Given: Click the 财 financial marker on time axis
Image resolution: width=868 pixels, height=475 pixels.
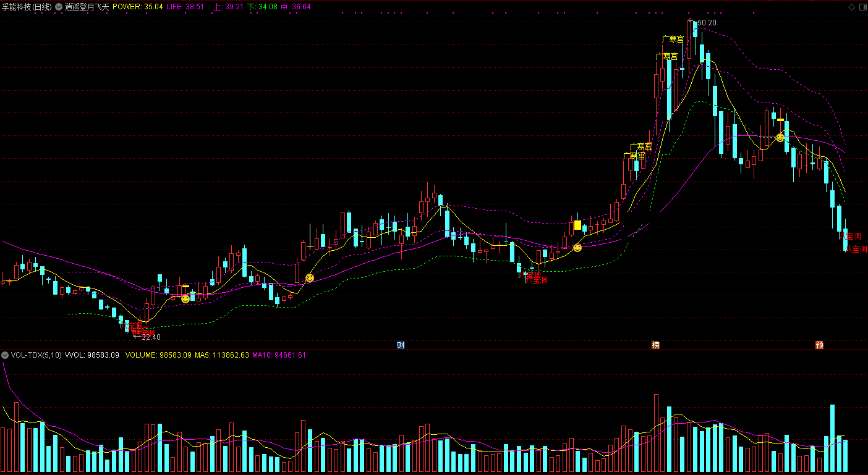Looking at the screenshot, I should [401, 345].
